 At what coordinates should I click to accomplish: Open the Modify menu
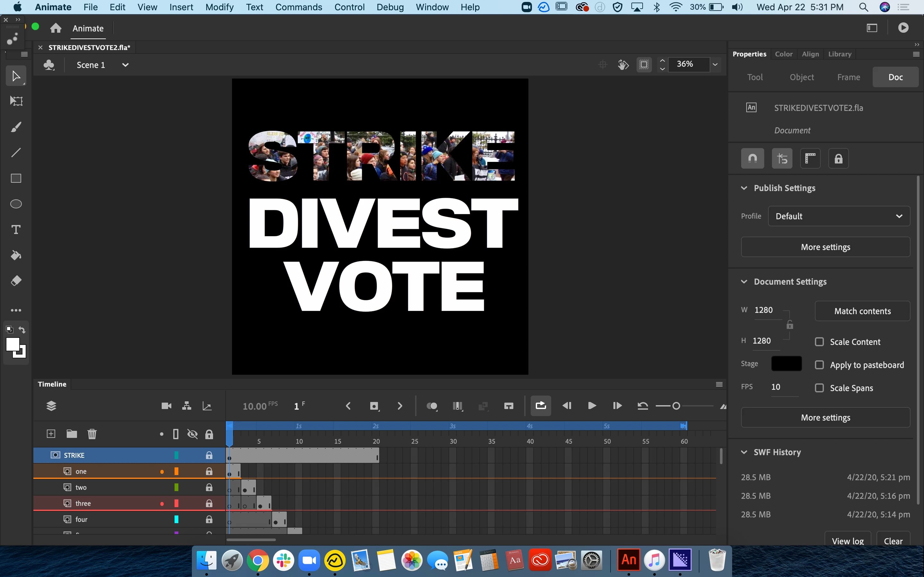click(219, 7)
